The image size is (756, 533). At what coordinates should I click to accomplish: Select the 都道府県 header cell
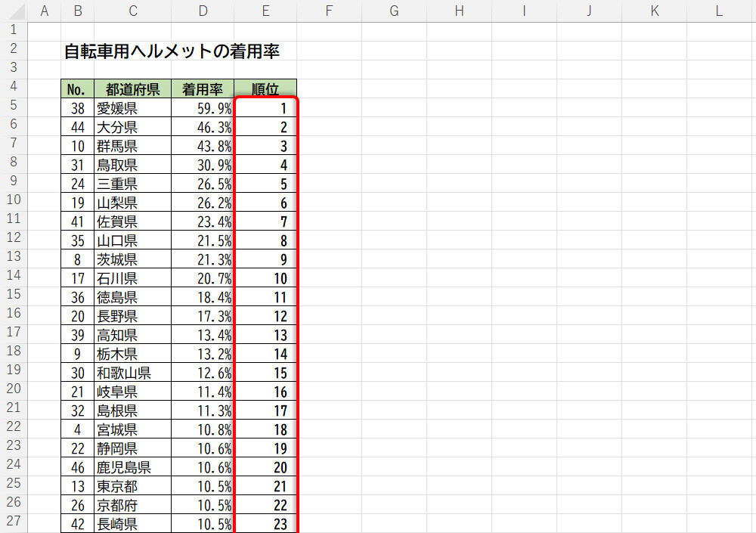132,89
